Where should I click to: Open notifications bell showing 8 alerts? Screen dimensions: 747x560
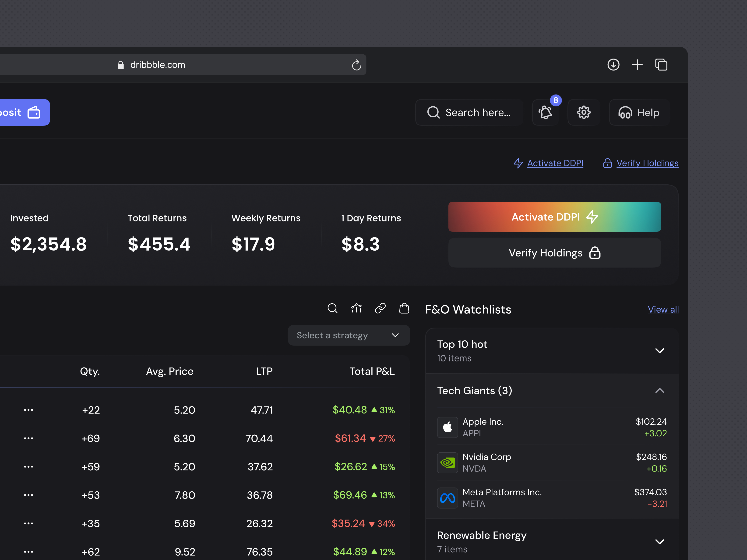tap(545, 112)
